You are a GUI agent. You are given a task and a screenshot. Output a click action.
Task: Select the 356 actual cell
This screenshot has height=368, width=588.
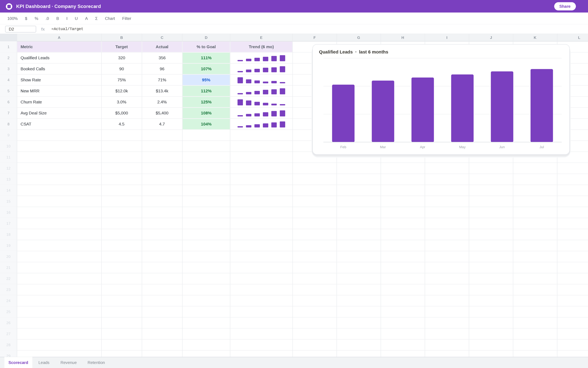click(162, 58)
